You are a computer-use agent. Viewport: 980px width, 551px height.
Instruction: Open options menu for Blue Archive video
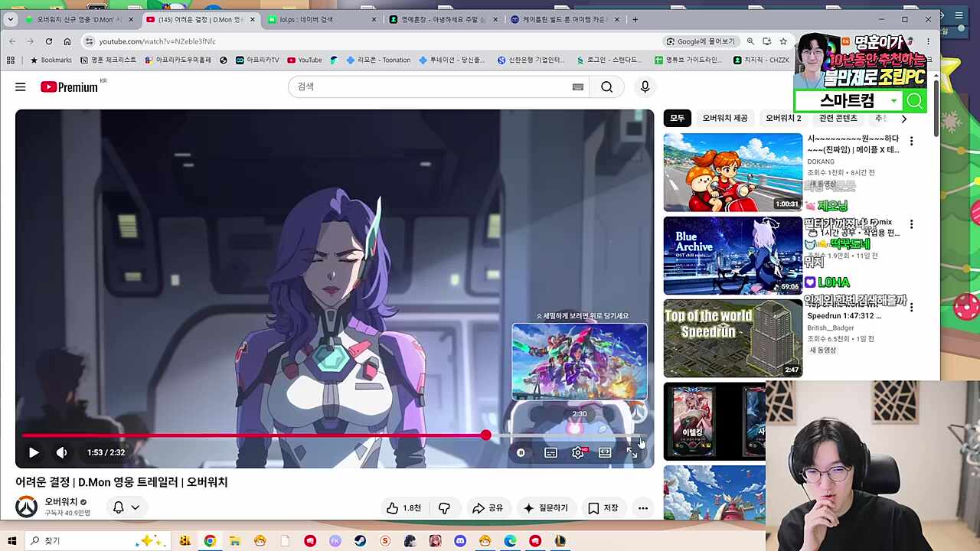point(911,224)
